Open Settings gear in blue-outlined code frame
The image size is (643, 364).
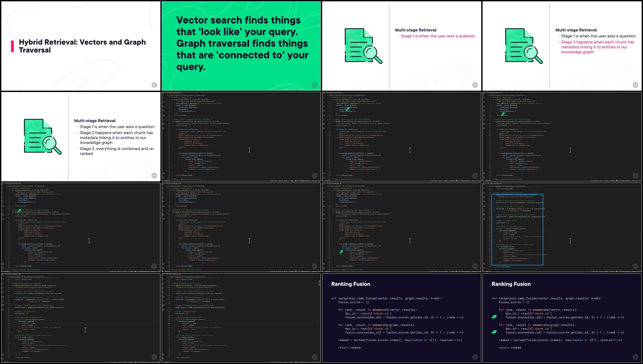[484, 268]
